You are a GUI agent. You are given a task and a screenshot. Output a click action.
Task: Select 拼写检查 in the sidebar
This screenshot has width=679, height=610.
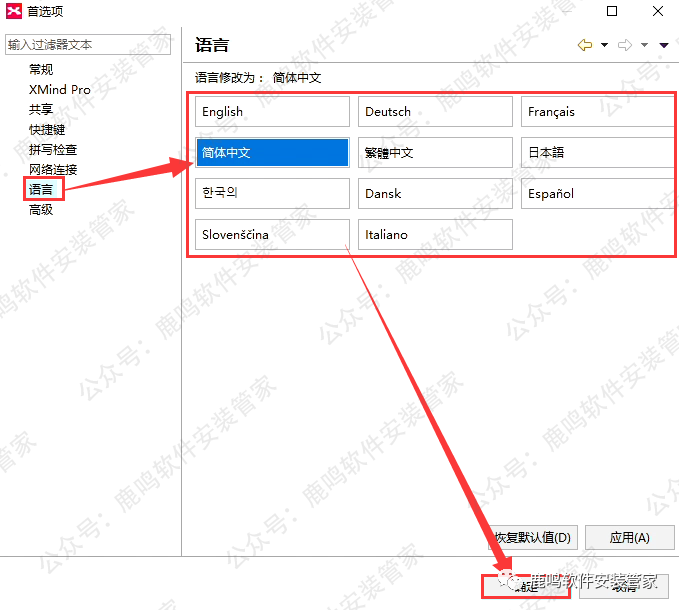[53, 150]
